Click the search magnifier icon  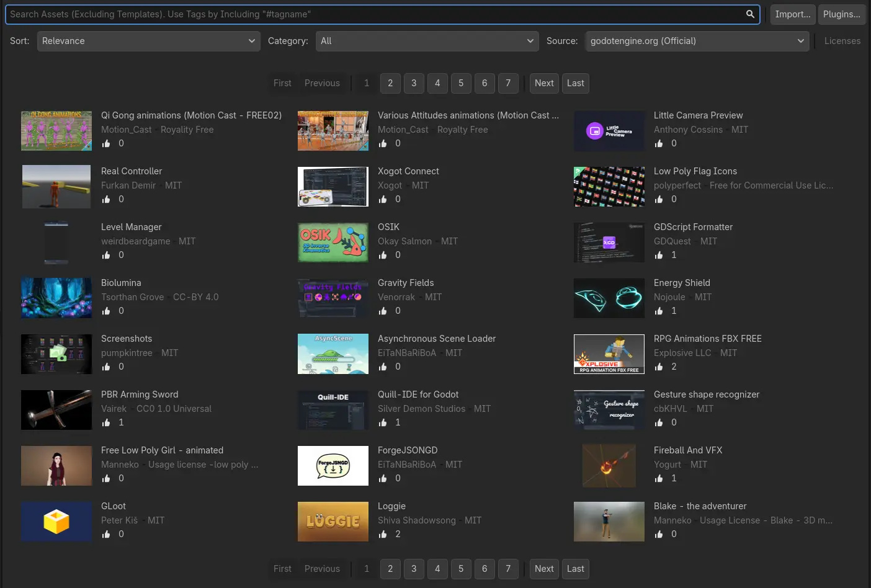pyautogui.click(x=750, y=14)
